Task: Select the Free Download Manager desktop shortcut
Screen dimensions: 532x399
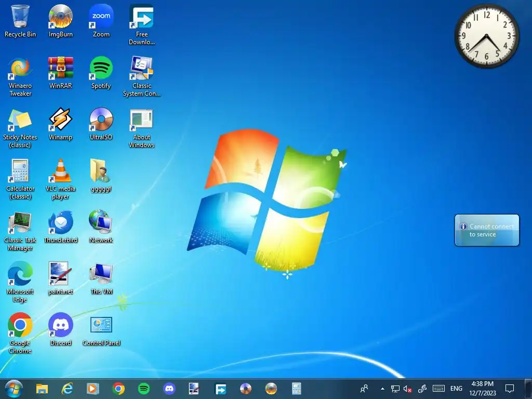Action: (141, 25)
